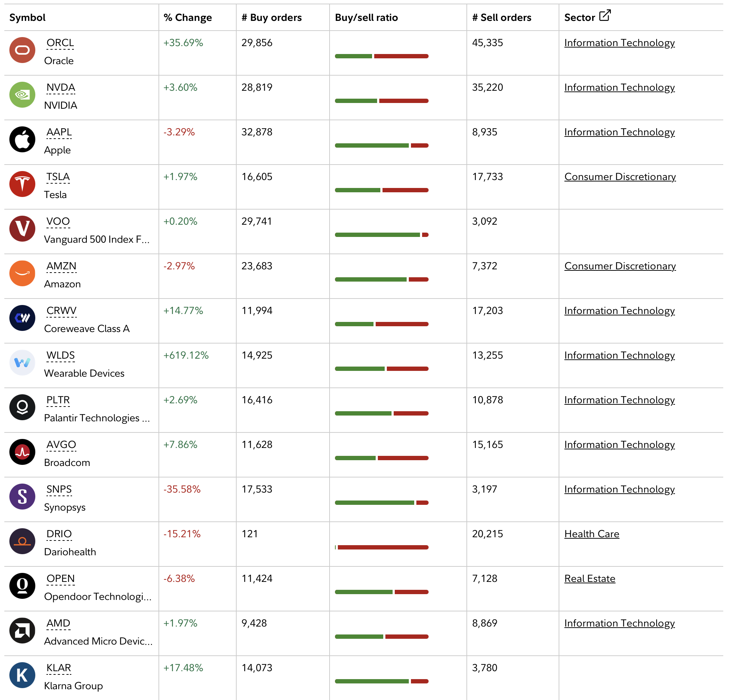Click the AAPL buy/sell ratio bar

382,145
